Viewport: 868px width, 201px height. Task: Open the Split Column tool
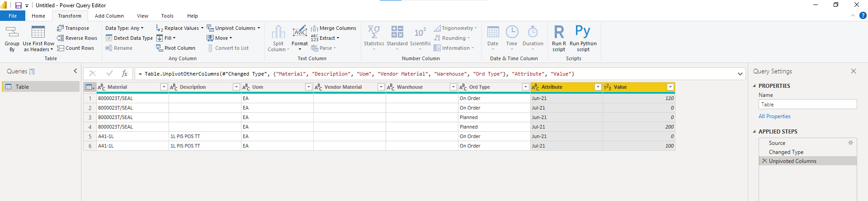click(278, 39)
